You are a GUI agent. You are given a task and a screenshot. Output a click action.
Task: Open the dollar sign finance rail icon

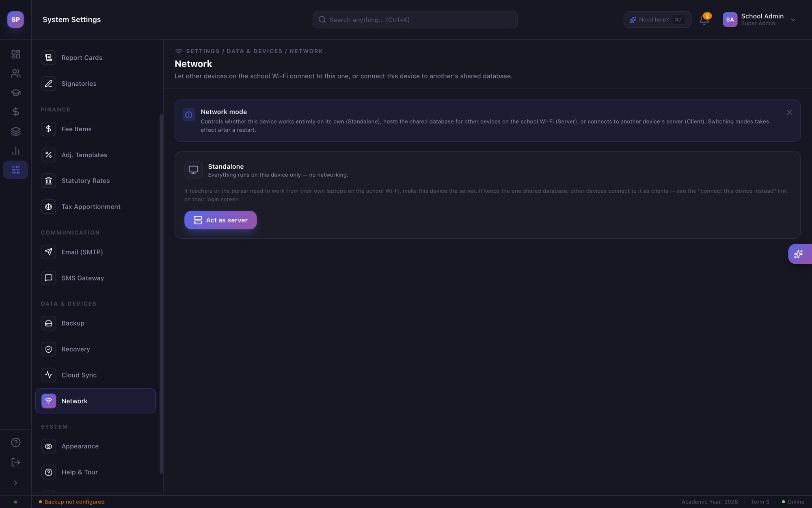click(15, 112)
